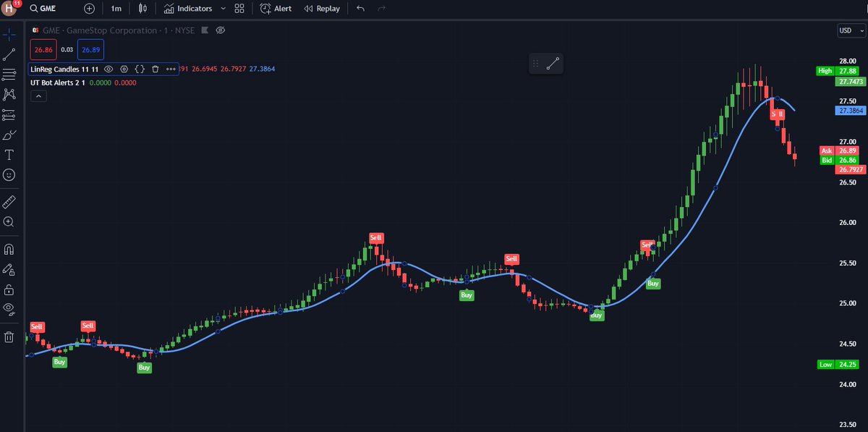
Task: Click the Sell signal near 27.50 peak
Action: (777, 114)
